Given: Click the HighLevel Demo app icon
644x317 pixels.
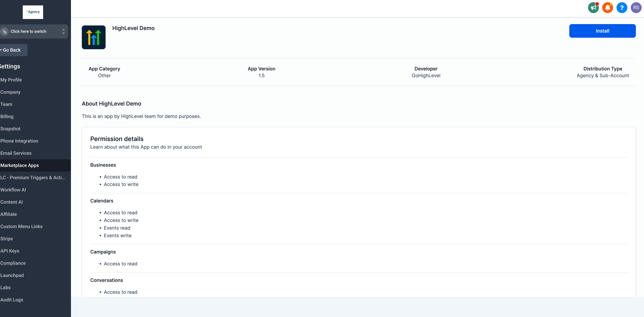Looking at the screenshot, I should [x=94, y=37].
